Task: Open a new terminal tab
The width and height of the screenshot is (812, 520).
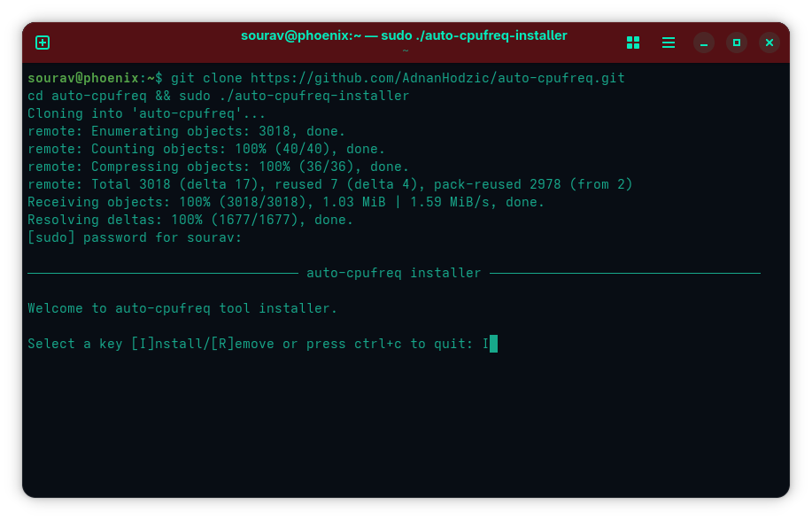Action: click(x=42, y=42)
